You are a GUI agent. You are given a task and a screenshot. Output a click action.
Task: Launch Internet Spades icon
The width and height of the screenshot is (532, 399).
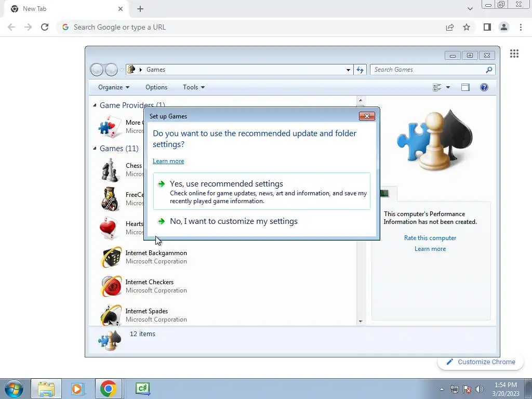(x=111, y=315)
